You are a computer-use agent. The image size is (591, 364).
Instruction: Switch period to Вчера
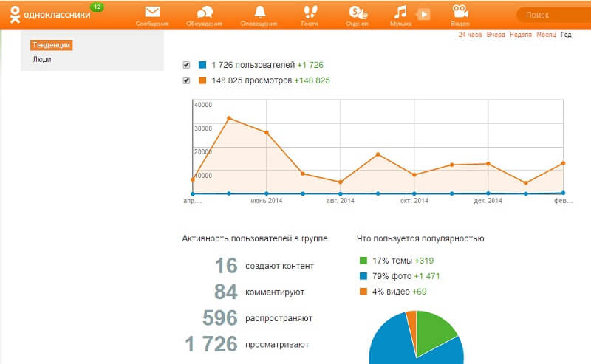[x=496, y=35]
